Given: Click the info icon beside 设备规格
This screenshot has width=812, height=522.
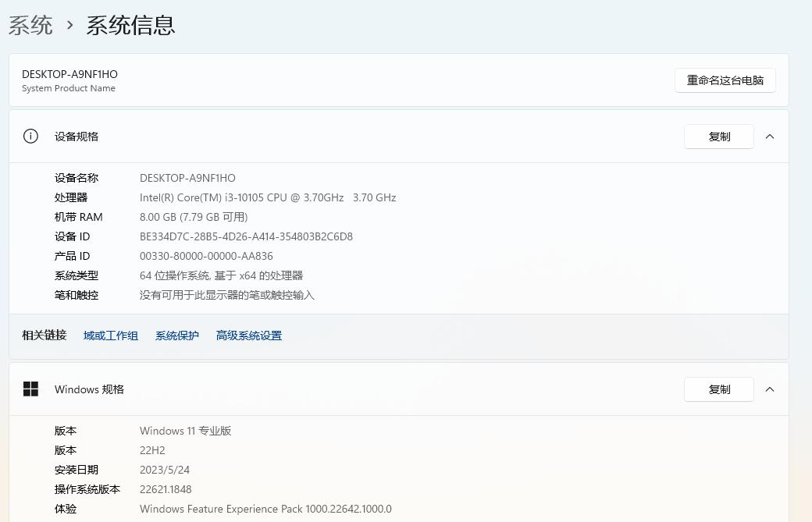Looking at the screenshot, I should pyautogui.click(x=30, y=136).
